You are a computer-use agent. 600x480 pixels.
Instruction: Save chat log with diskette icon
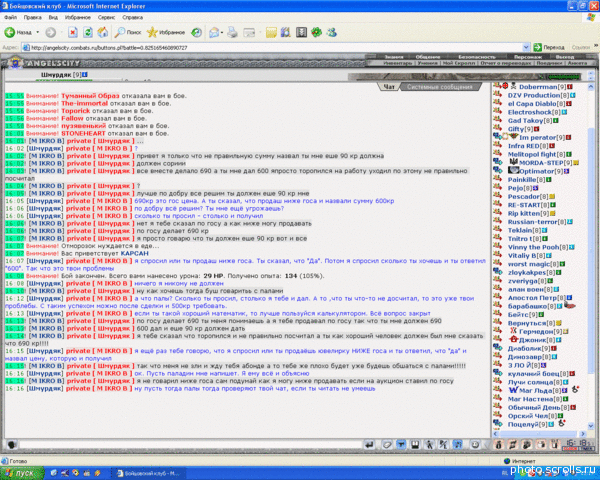[415, 444]
